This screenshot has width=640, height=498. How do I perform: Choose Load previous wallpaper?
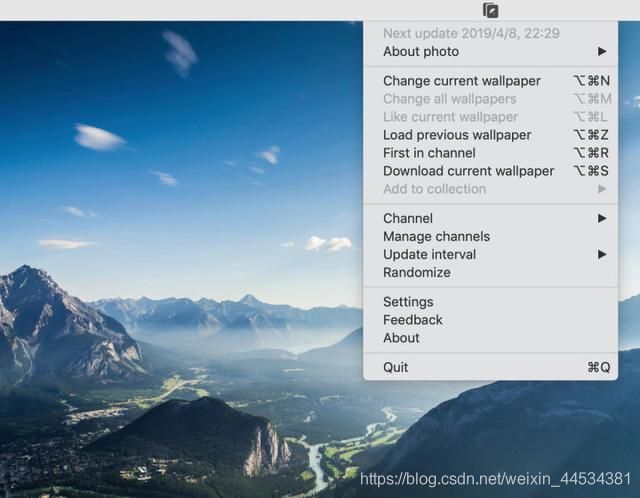(490, 135)
